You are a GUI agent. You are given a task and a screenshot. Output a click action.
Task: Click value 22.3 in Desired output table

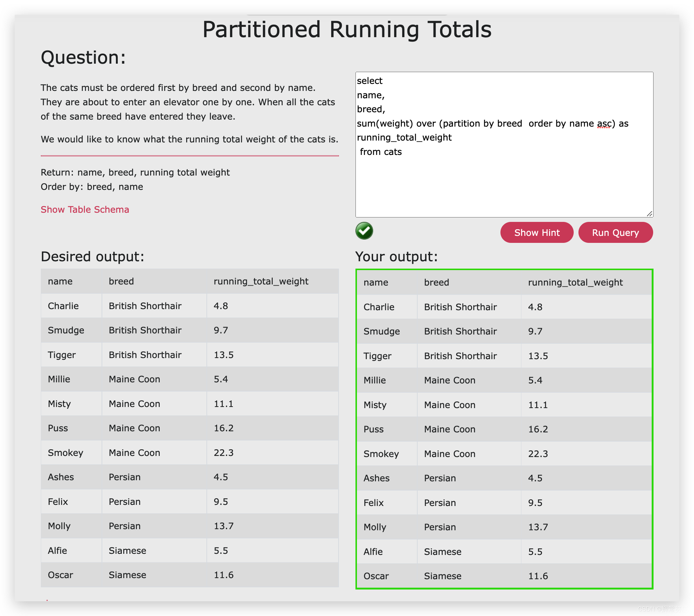pos(224,453)
